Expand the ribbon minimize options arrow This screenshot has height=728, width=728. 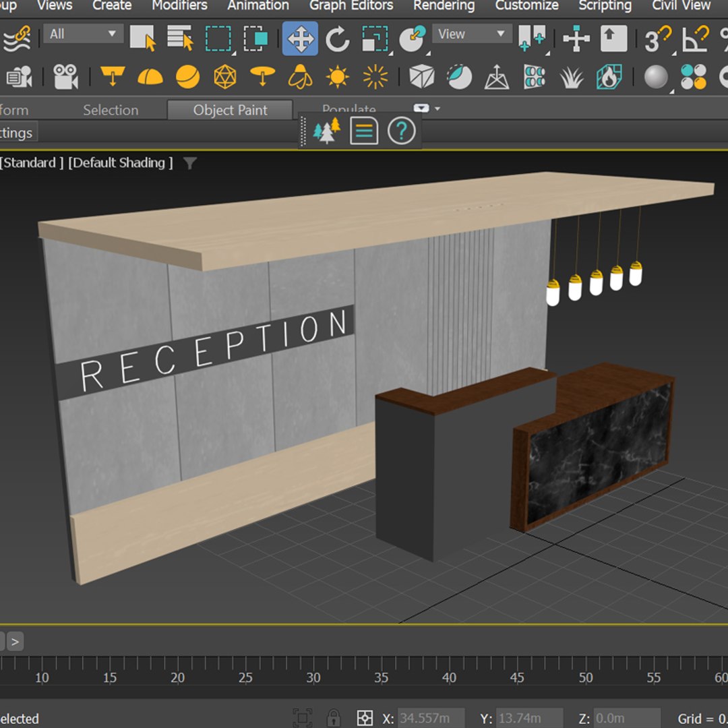(x=437, y=109)
